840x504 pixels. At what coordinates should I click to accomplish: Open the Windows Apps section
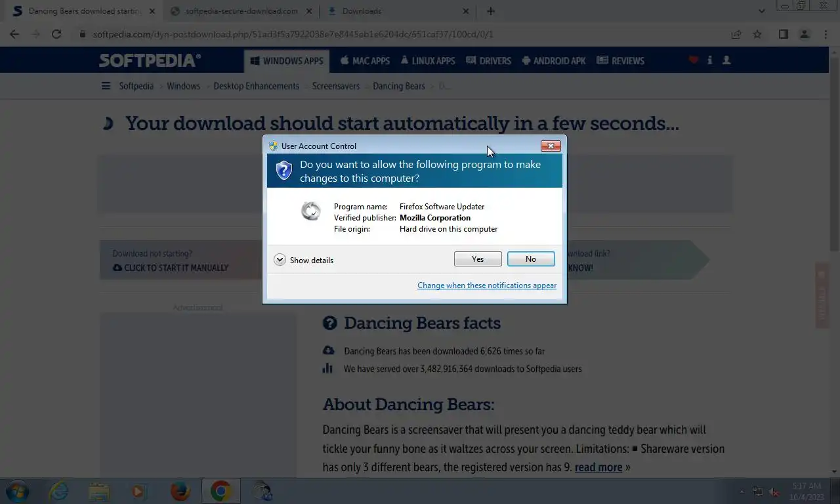coord(287,60)
